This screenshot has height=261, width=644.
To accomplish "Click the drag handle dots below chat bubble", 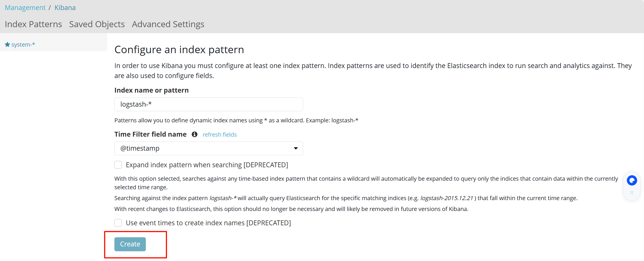I will coord(632,193).
